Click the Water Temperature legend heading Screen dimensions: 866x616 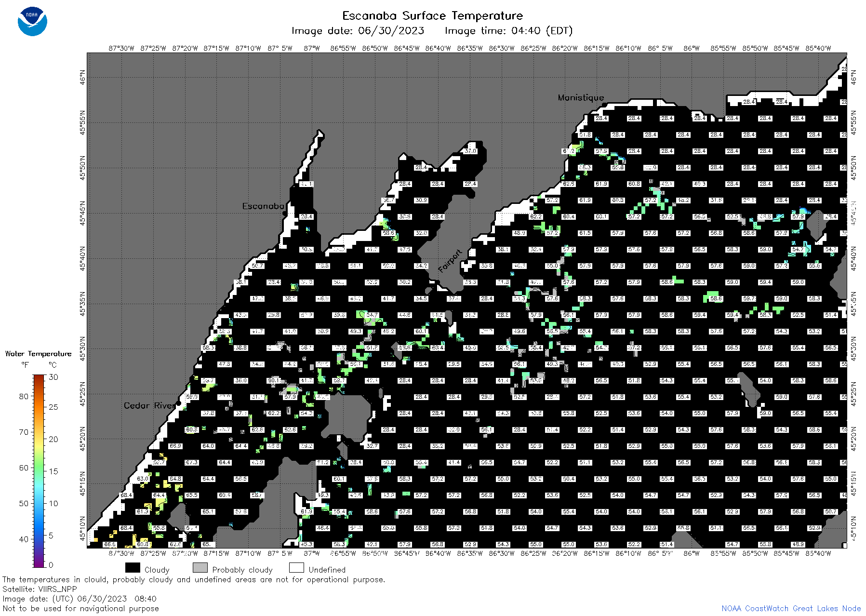[x=38, y=354]
